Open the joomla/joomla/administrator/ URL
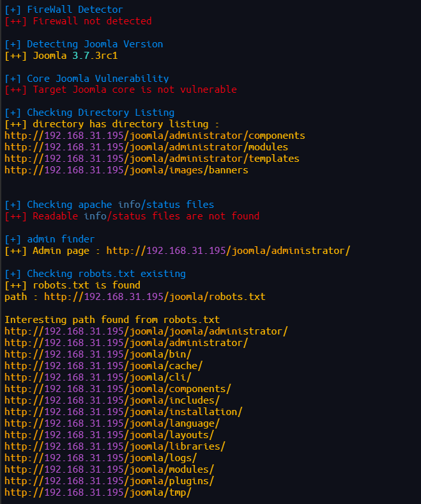Viewport: 421px width, 504px height. pyautogui.click(x=146, y=331)
